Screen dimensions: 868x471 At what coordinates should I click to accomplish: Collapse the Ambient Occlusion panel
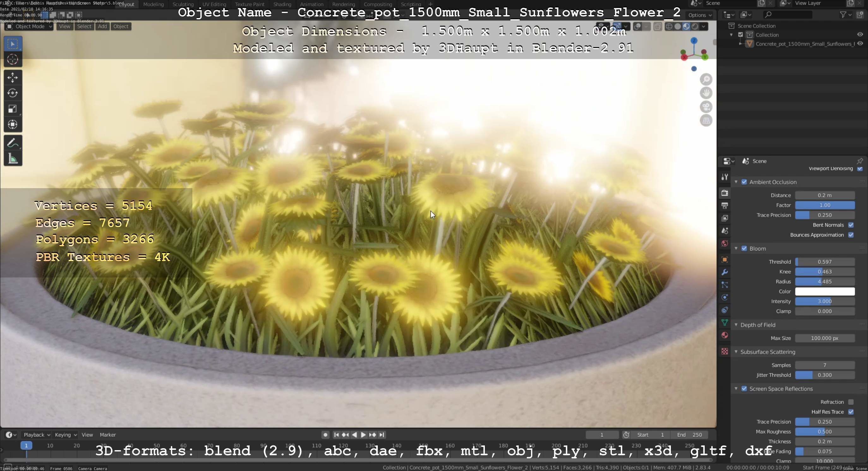[736, 182]
